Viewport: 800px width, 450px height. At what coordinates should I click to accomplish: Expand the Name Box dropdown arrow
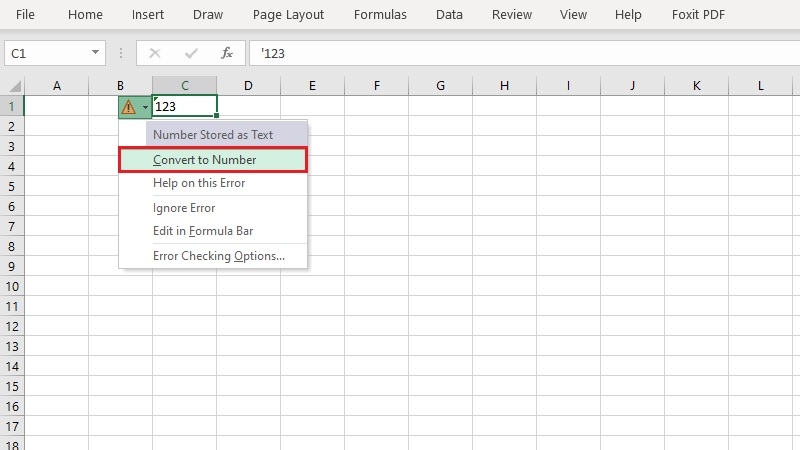tap(95, 53)
